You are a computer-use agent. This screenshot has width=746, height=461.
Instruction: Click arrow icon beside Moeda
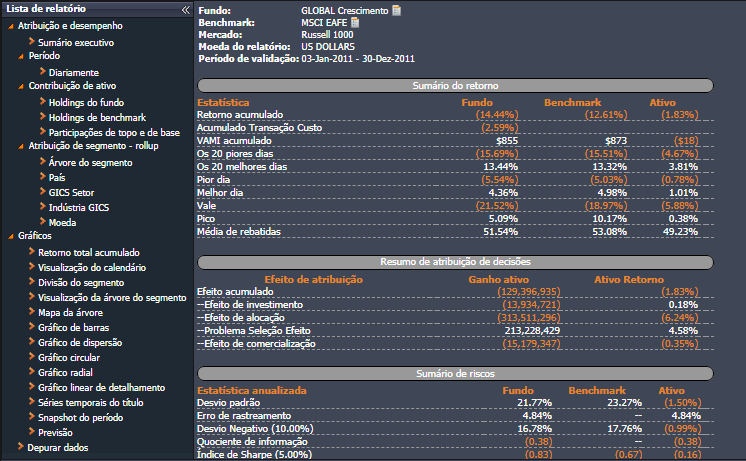[41, 222]
